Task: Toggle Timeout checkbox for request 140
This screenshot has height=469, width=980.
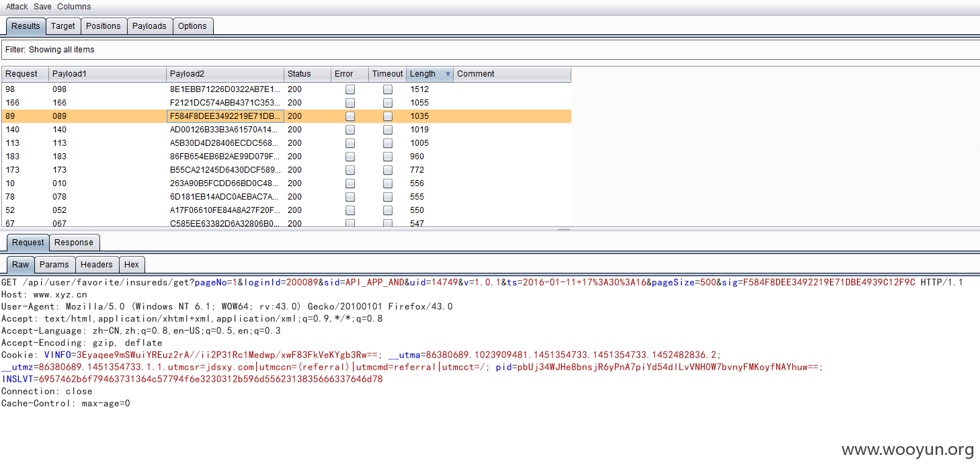Action: 388,130
